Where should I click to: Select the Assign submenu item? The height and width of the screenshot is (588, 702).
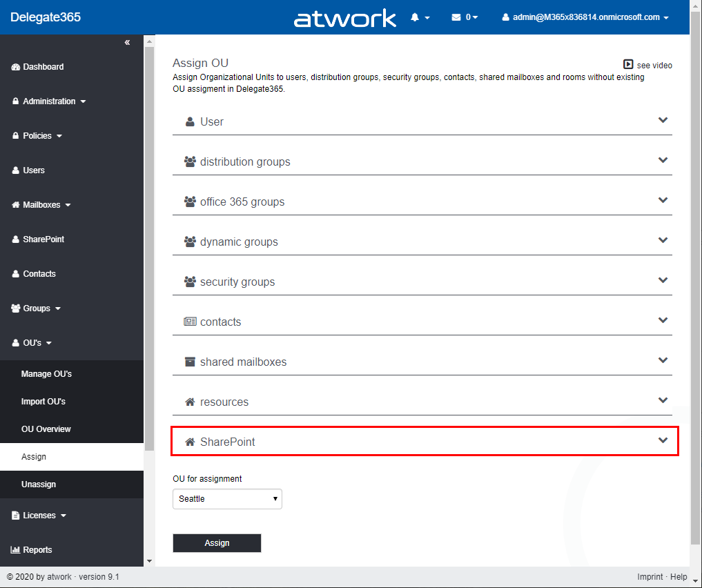pos(72,457)
